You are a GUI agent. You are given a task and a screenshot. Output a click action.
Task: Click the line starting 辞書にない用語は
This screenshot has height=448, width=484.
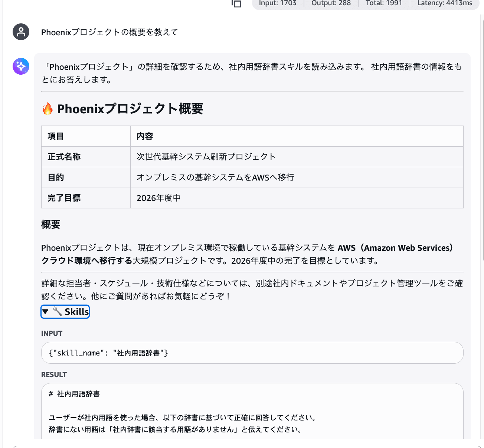pos(176,429)
